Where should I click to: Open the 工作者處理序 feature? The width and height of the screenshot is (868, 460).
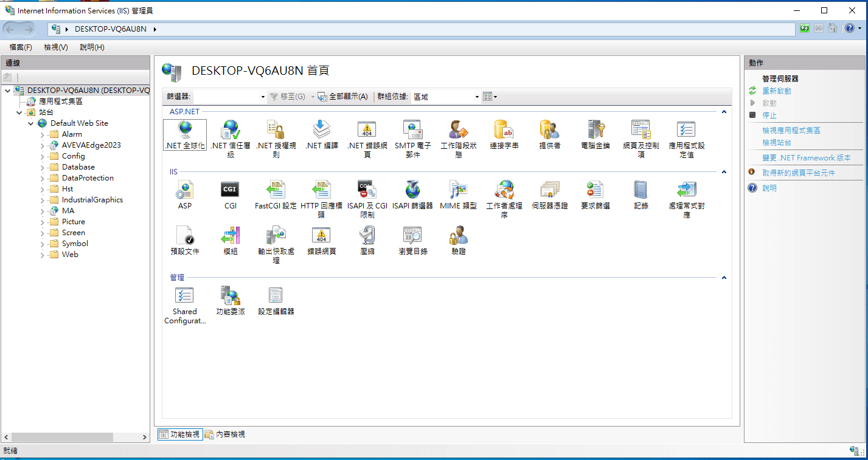[x=504, y=199]
